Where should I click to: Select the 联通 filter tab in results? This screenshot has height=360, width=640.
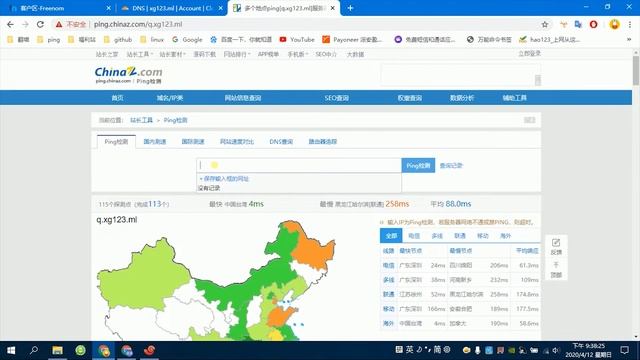(460, 236)
